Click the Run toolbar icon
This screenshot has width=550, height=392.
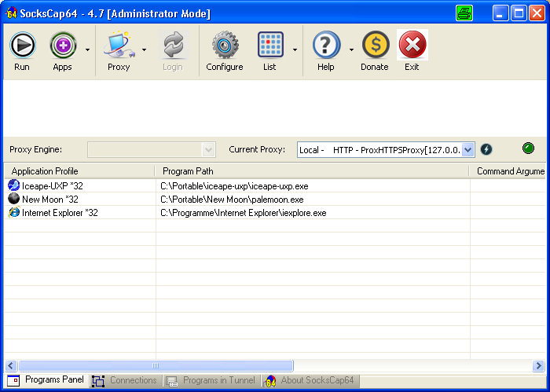pyautogui.click(x=23, y=45)
